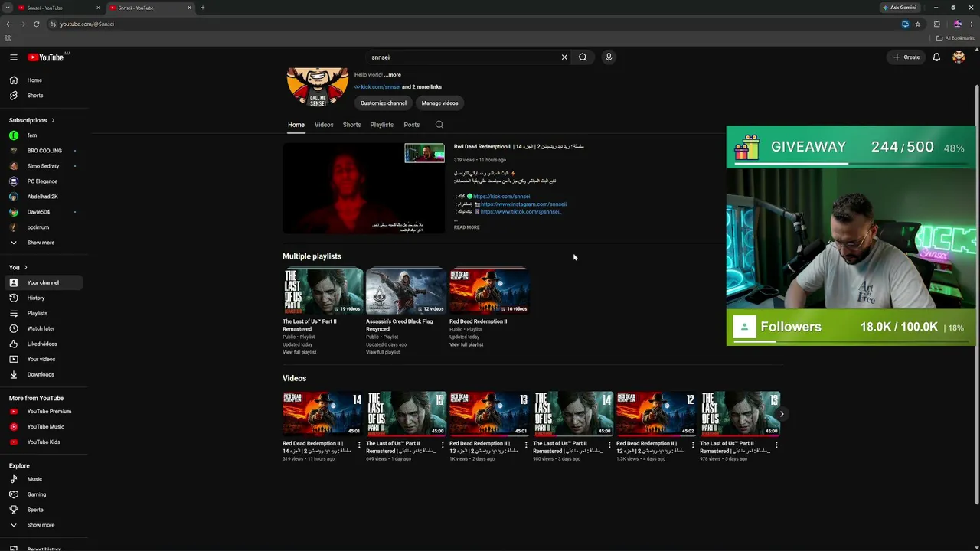980x551 pixels.
Task: Open a new browser tab
Action: (202, 8)
